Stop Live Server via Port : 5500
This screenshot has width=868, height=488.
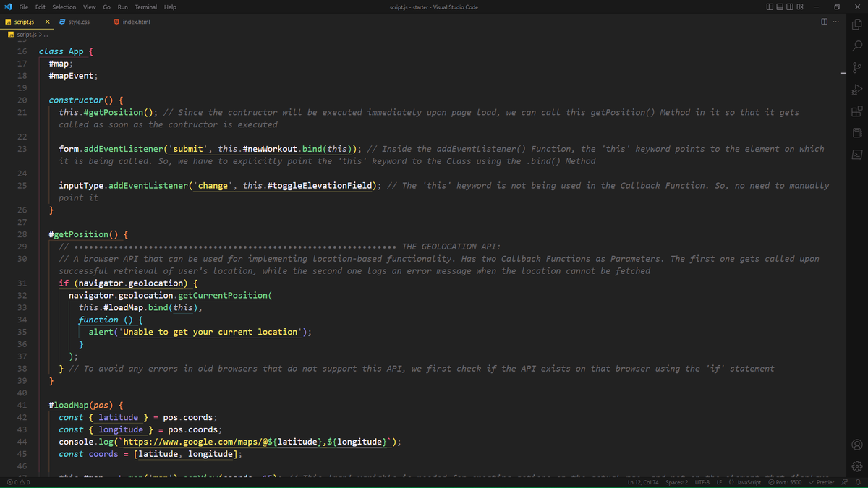(785, 482)
